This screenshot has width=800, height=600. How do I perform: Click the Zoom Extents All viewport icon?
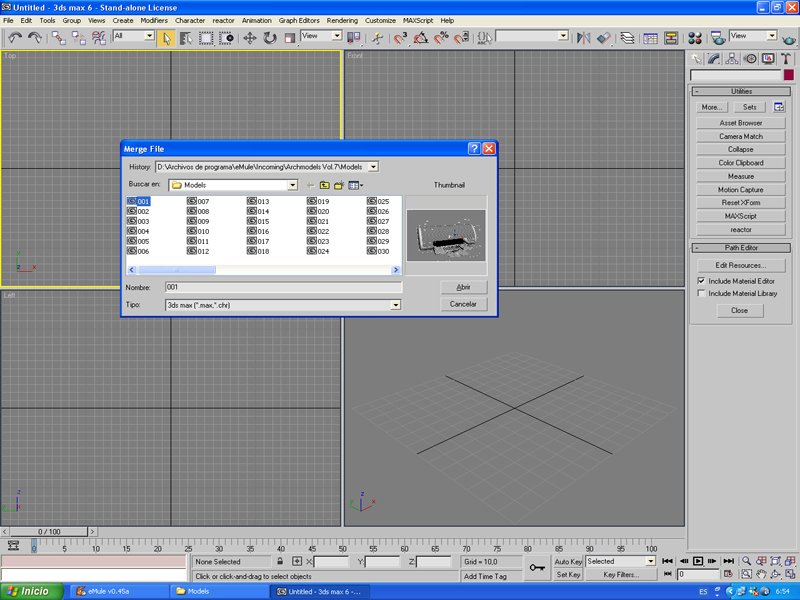(790, 561)
